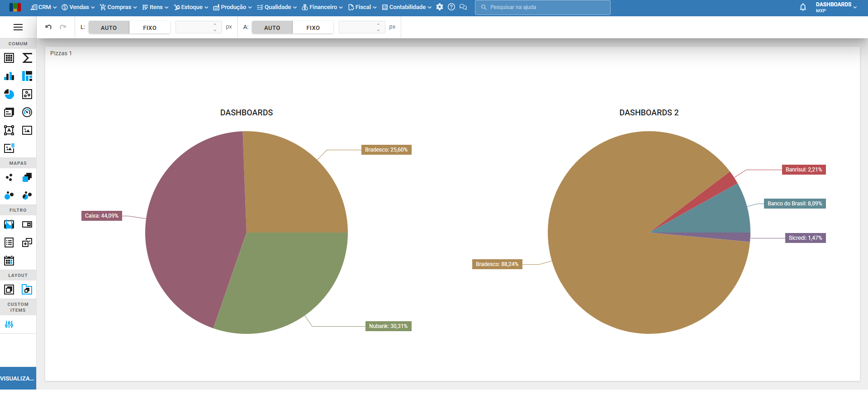Add a Pivot (sigma) item
This screenshot has width=868, height=404.
point(27,58)
